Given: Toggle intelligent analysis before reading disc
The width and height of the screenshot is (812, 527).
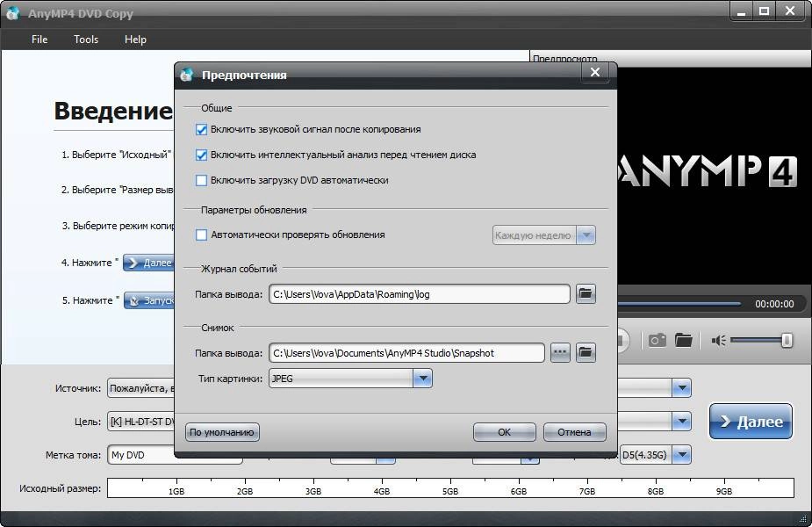Looking at the screenshot, I should 201,155.
